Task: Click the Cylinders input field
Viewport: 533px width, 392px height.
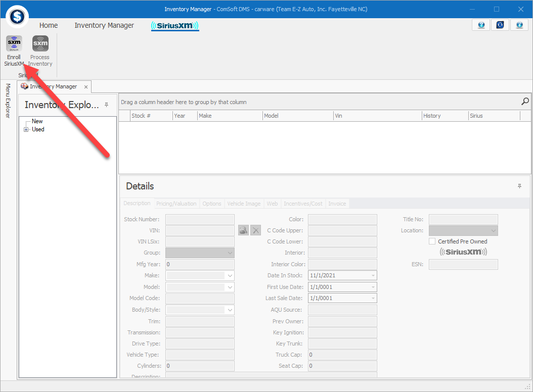Action: pos(200,366)
